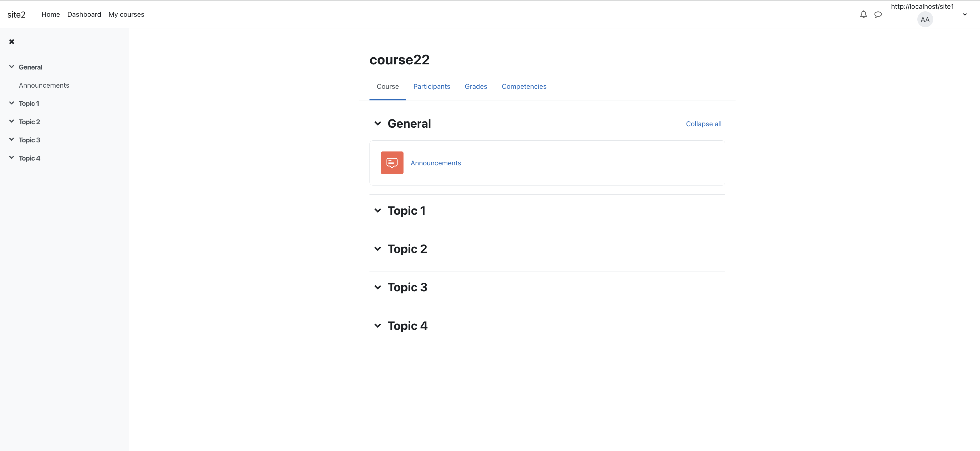
Task: Collapse the General section in sidebar
Action: (11, 67)
